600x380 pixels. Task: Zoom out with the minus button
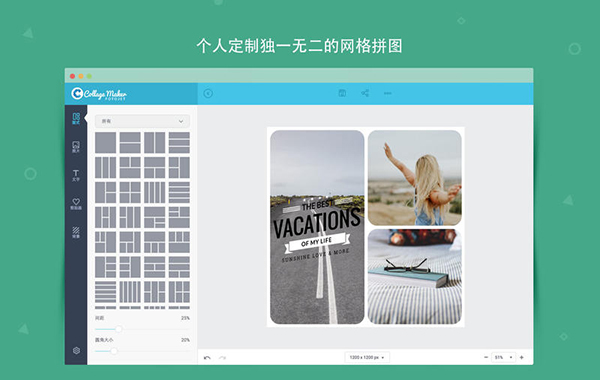(486, 357)
